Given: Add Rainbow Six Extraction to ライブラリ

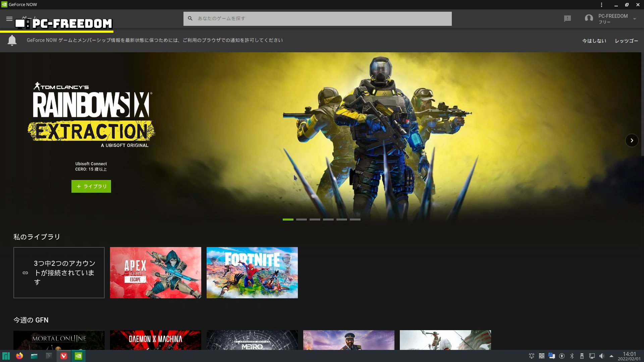Looking at the screenshot, I should (91, 186).
